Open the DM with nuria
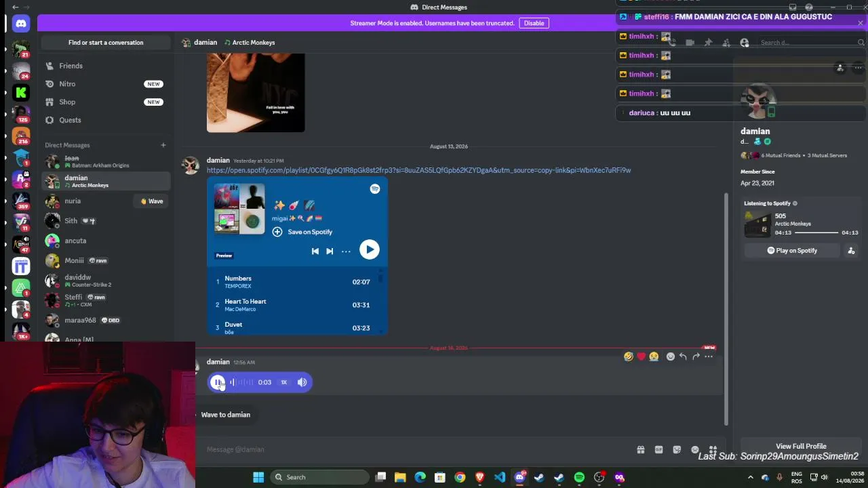The width and height of the screenshot is (868, 488). (x=88, y=201)
